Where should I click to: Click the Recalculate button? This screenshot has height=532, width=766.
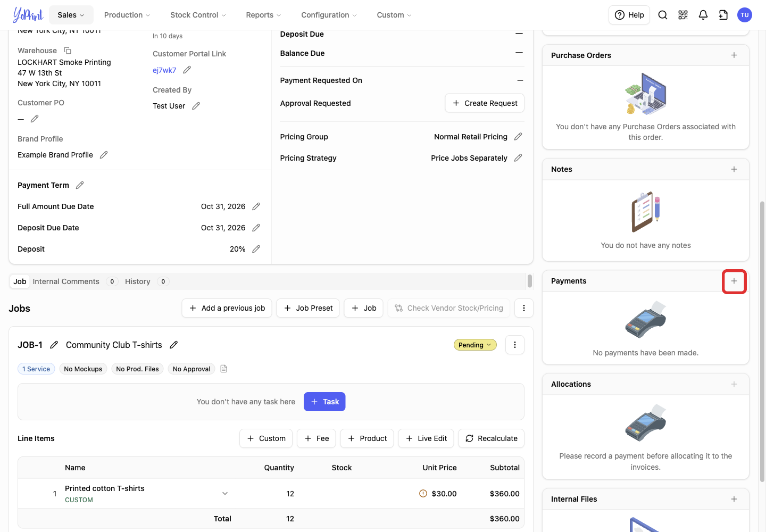coord(492,438)
